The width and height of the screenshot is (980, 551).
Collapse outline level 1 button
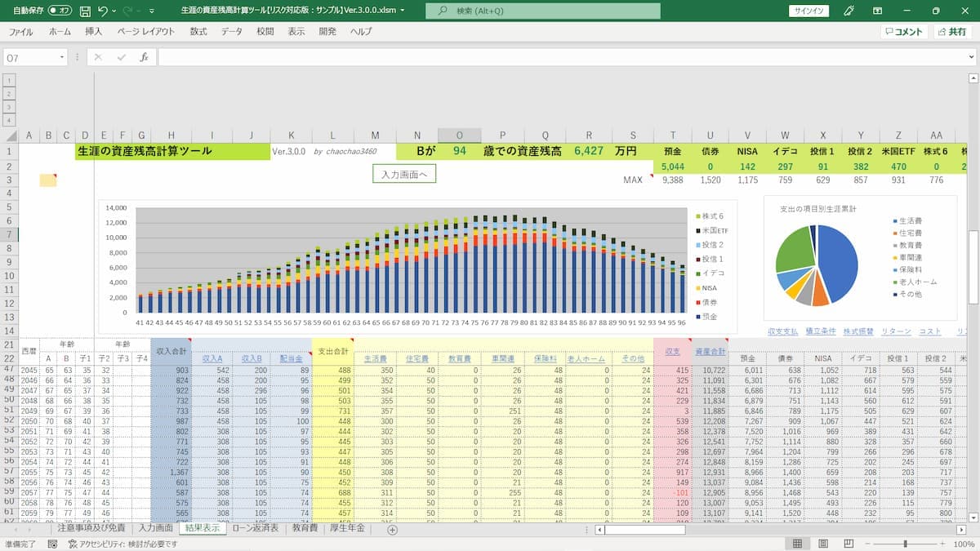click(x=10, y=80)
